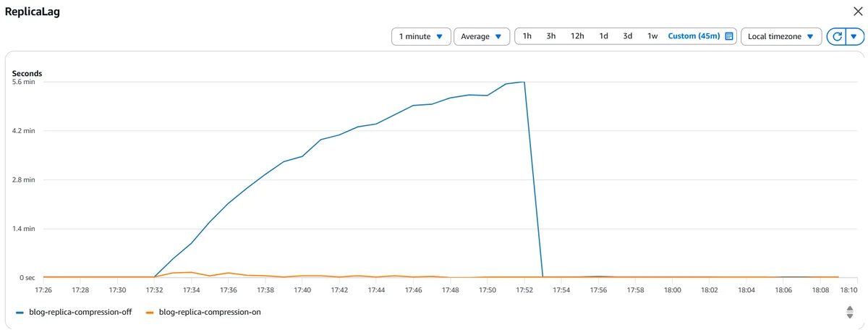Expand the Average statistic dropdown
Viewport: 868px width, 330px height.
(482, 36)
